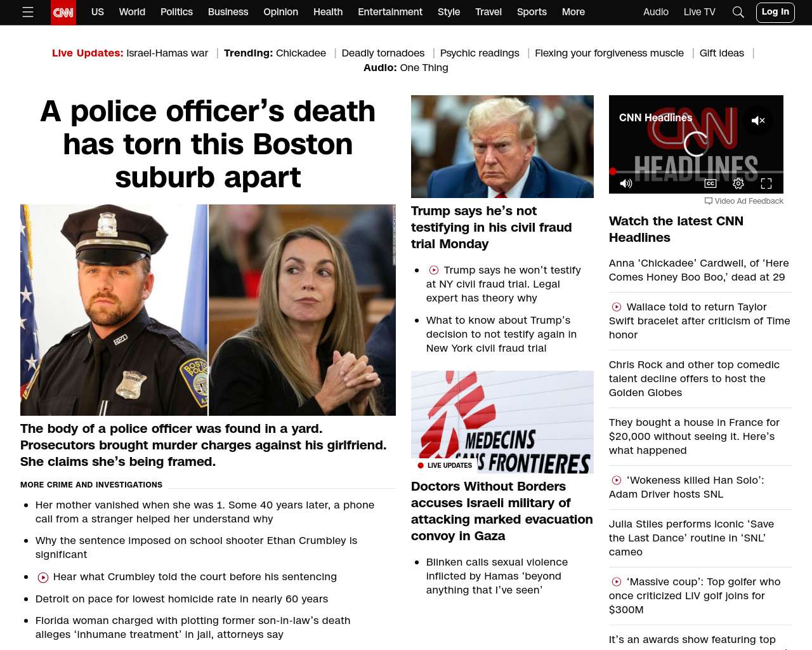Go to the Health section
The height and width of the screenshot is (650, 812).
point(328,12)
